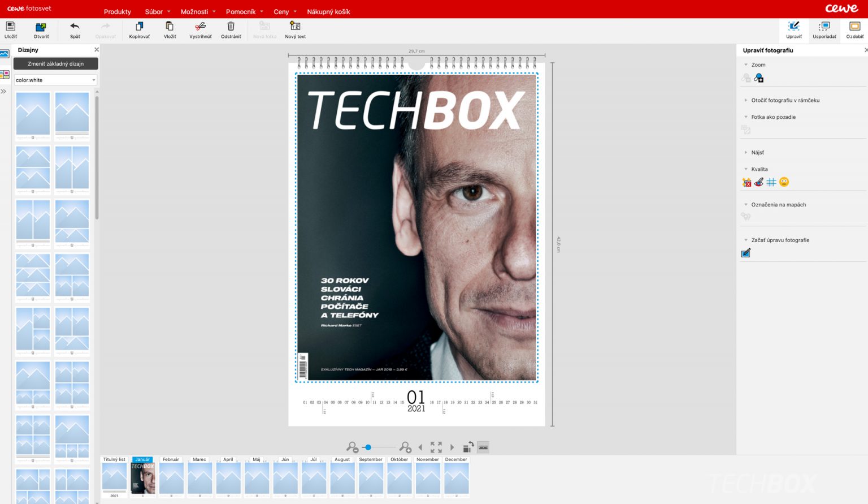Select the Marec page thumbnail
The width and height of the screenshot is (868, 504).
point(199,477)
